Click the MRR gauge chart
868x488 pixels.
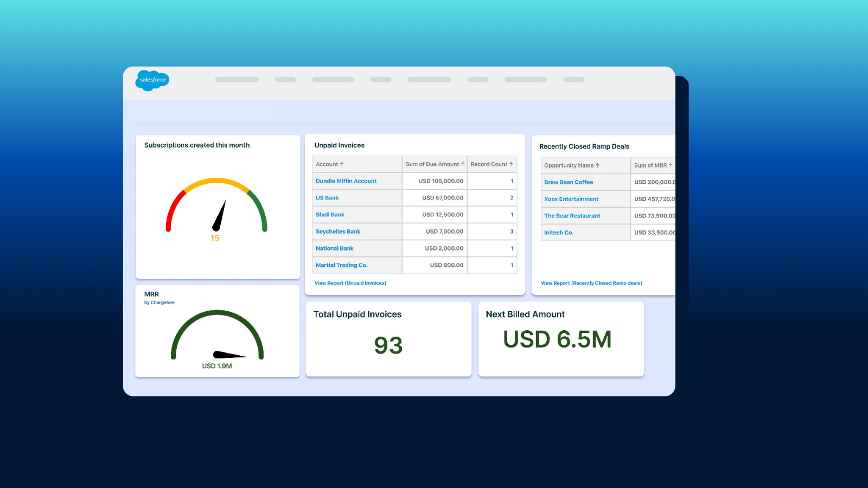point(217,336)
